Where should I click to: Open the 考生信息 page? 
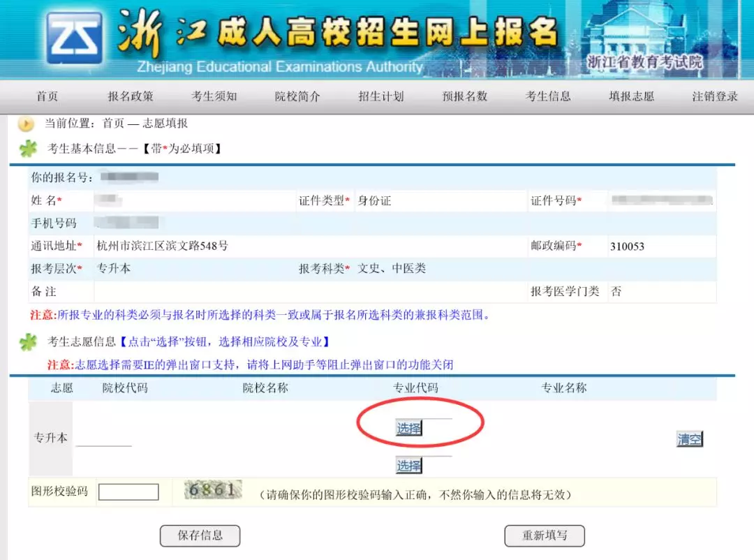(x=547, y=97)
